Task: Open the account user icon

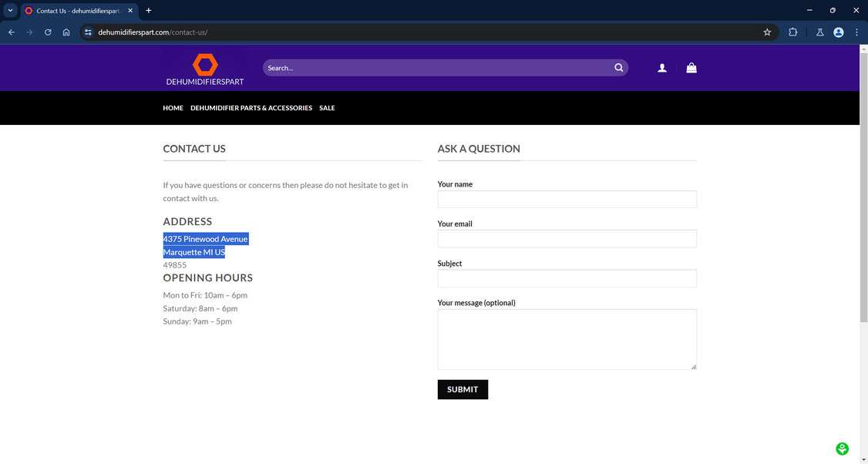Action: pyautogui.click(x=661, y=68)
